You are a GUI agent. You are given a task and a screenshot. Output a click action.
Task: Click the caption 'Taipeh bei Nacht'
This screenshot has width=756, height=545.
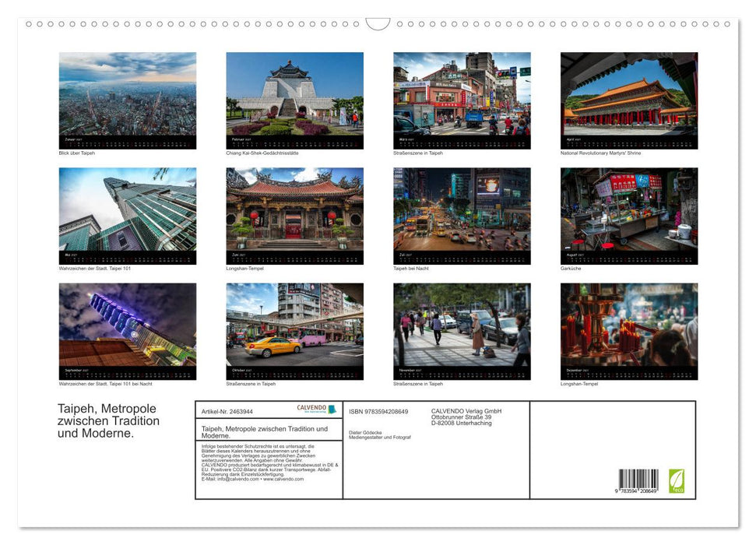point(411,268)
